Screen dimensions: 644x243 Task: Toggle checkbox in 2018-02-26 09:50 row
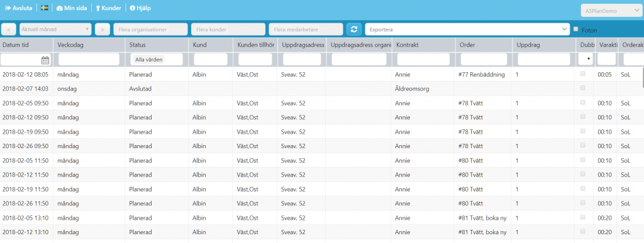point(582,146)
